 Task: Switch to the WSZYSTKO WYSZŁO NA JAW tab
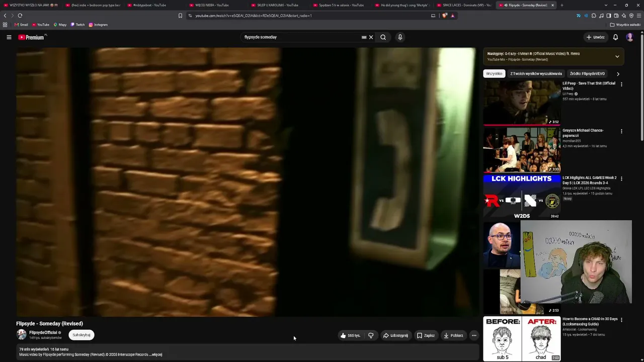click(x=30, y=5)
